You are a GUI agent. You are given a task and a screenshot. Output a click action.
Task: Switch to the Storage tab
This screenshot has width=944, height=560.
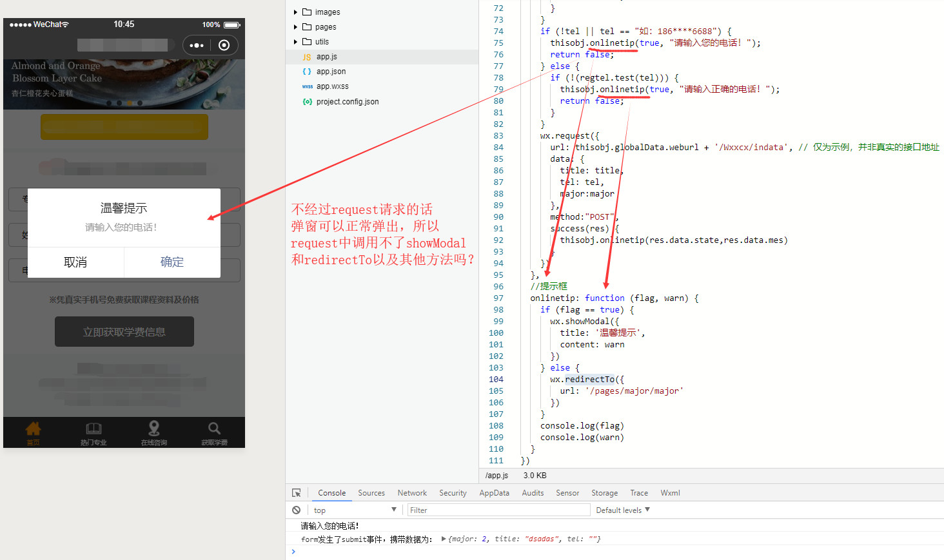click(604, 493)
